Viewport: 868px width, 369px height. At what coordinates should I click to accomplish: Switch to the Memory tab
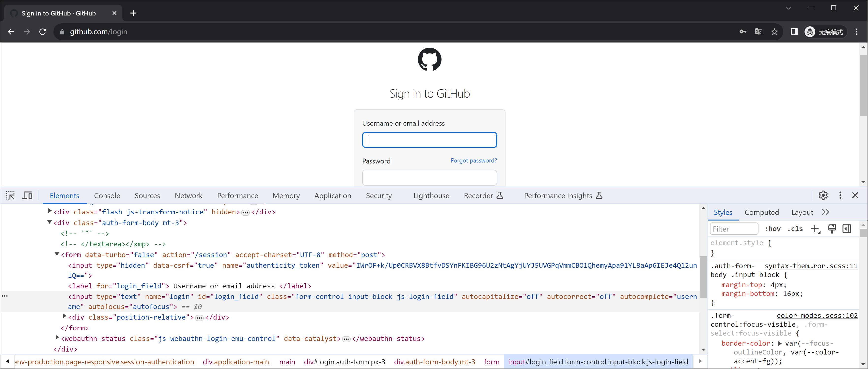[x=286, y=196]
